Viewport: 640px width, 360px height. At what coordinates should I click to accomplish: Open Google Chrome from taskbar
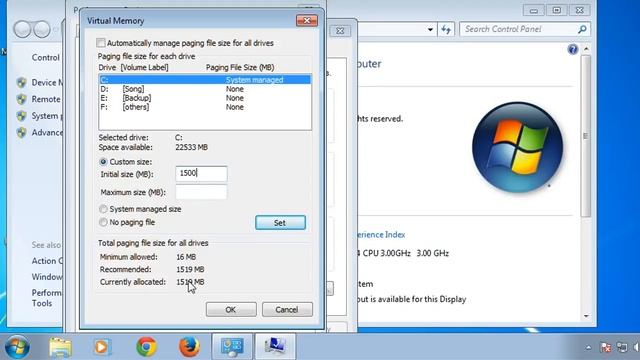(x=147, y=347)
